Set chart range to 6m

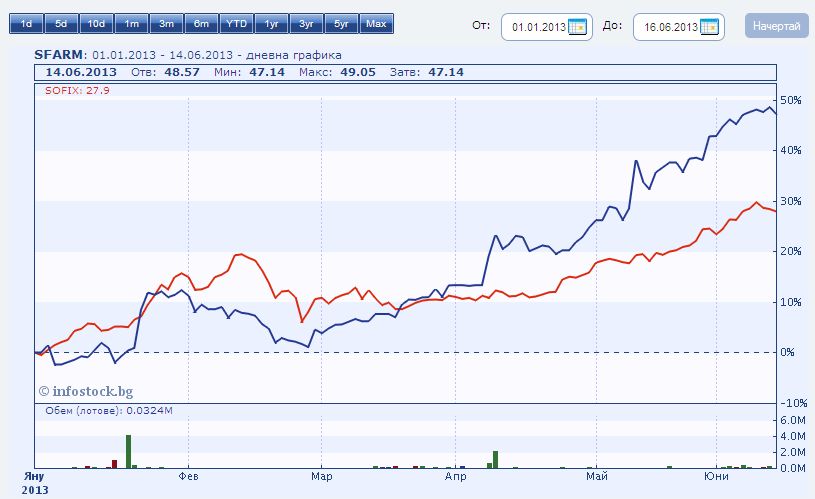tap(201, 24)
